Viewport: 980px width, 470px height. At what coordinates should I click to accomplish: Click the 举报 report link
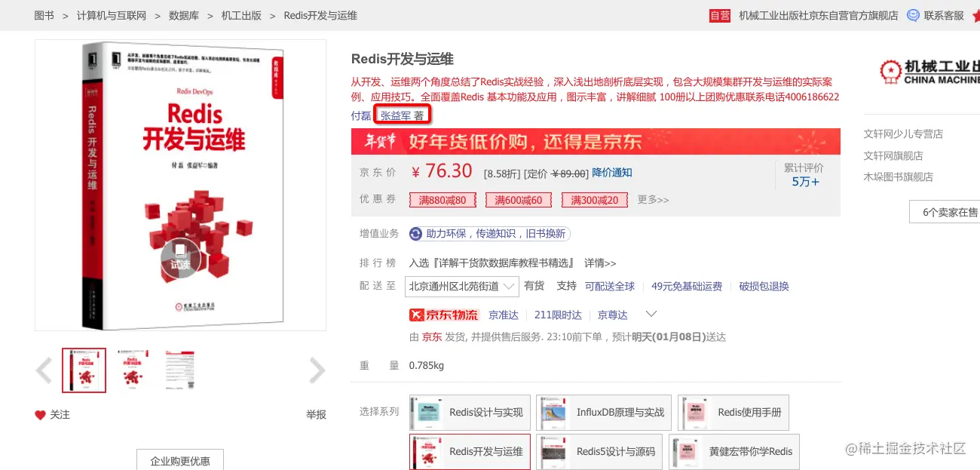(x=316, y=415)
